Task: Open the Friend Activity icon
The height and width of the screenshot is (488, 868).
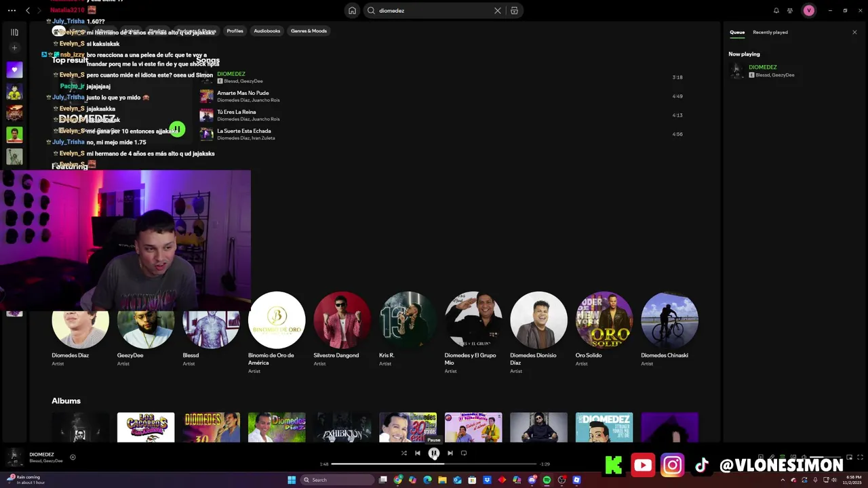Action: (x=790, y=10)
